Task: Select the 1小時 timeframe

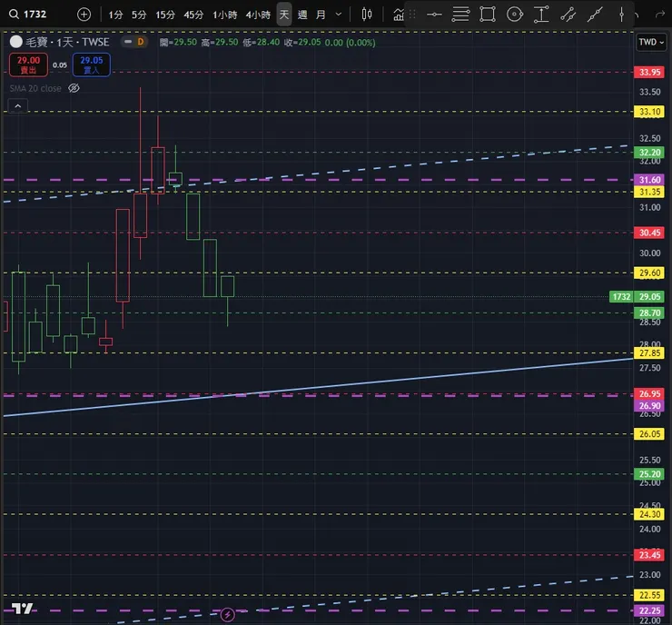Action: tap(225, 15)
